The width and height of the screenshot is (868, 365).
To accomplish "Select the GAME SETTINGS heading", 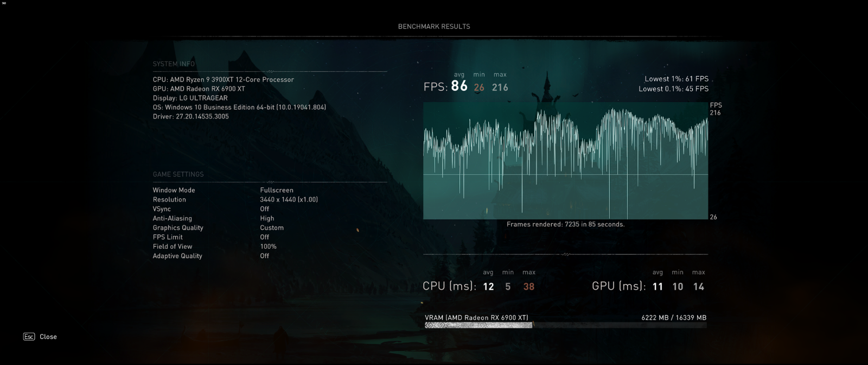I will pyautogui.click(x=178, y=174).
